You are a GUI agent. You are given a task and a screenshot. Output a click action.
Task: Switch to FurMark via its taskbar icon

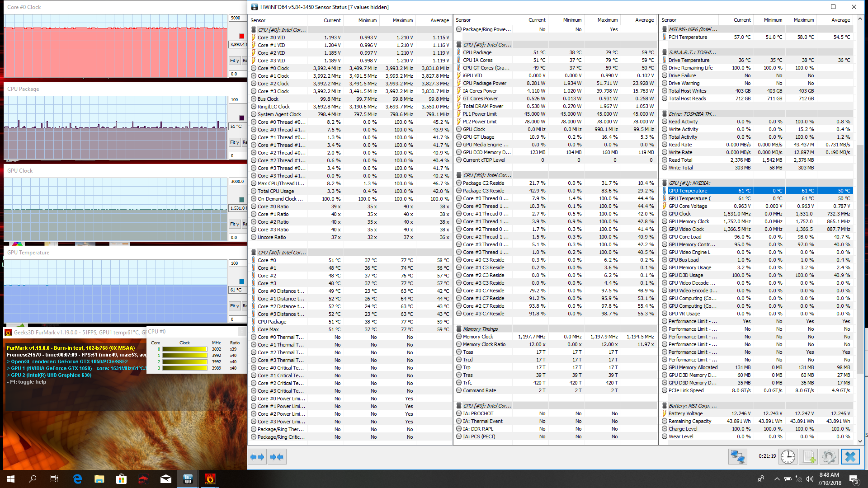[210, 479]
